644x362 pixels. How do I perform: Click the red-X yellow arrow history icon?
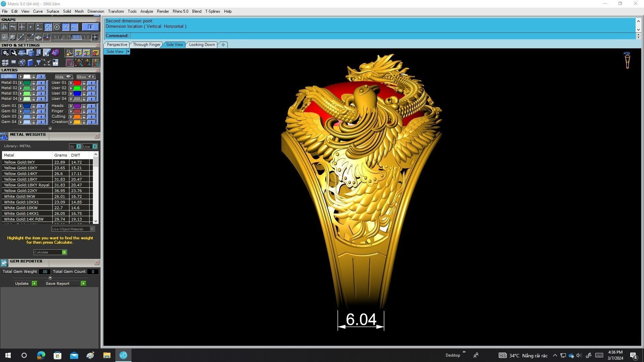(x=96, y=53)
